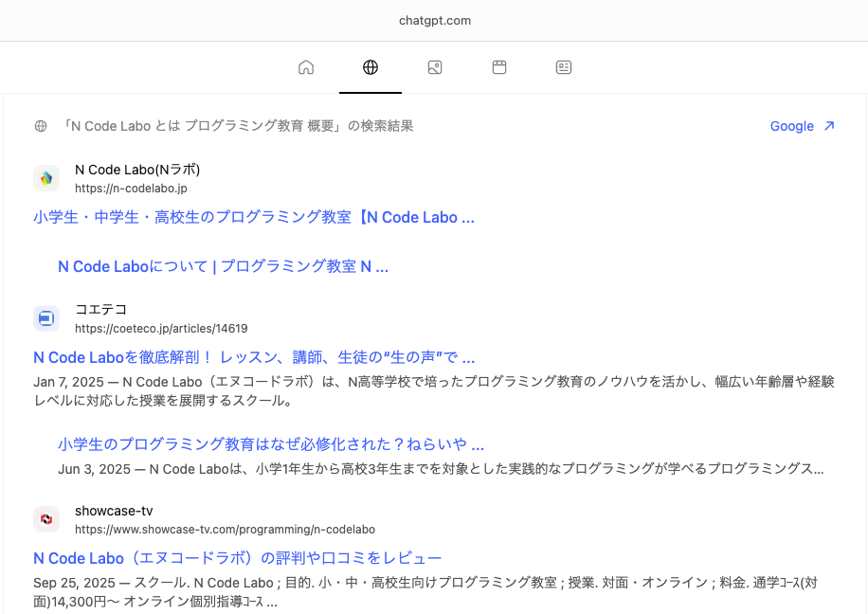Image resolution: width=868 pixels, height=614 pixels.
Task: Click the N Code Labo site favicon
Action: point(45,178)
